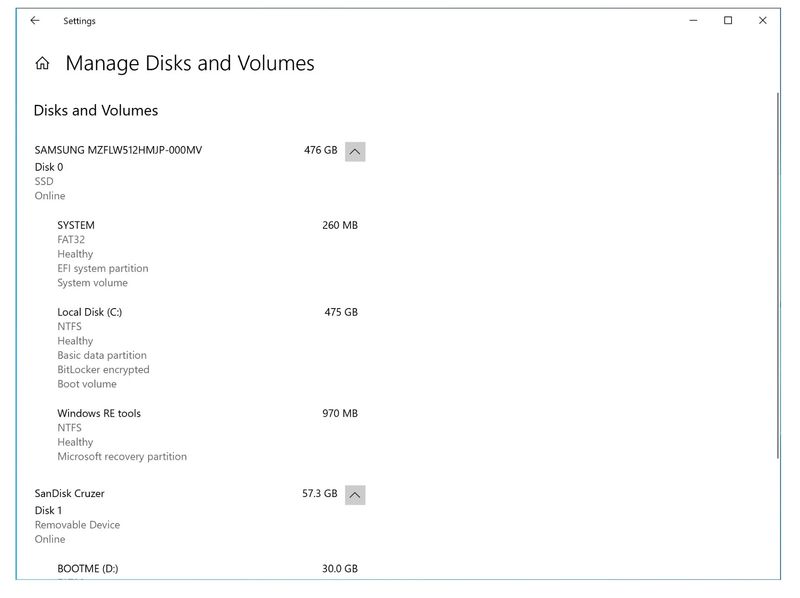Click the Disks and Volumes heading
The image size is (800, 598).
click(x=96, y=110)
